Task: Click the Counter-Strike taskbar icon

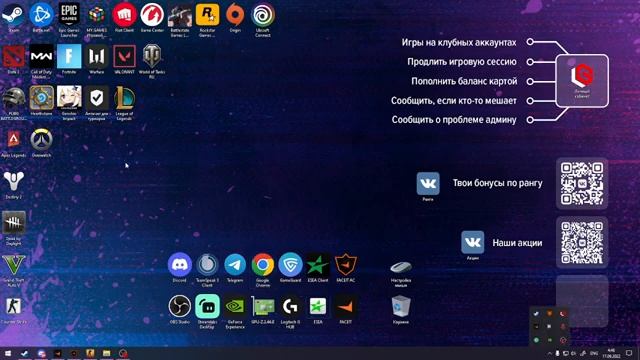Action: coord(90,353)
